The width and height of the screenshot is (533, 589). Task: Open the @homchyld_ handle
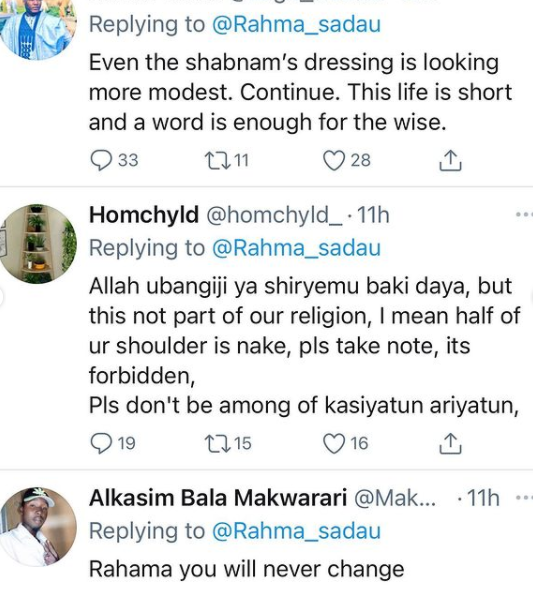tap(275, 216)
